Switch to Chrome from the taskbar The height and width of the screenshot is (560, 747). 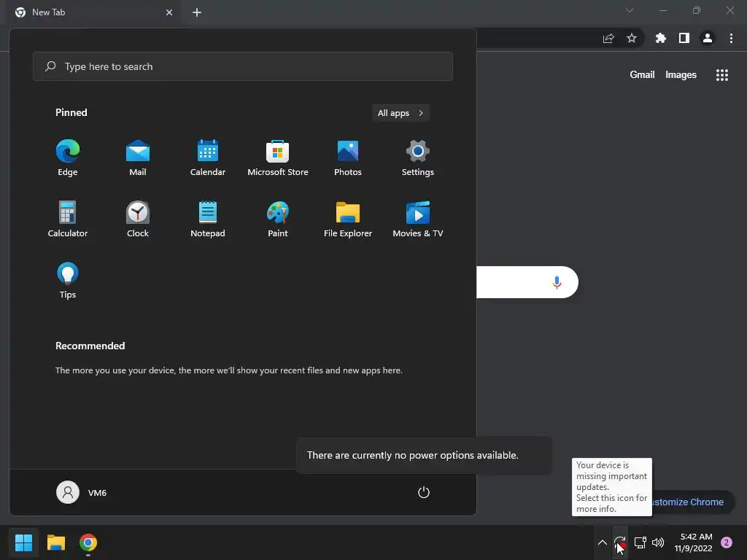click(x=88, y=542)
